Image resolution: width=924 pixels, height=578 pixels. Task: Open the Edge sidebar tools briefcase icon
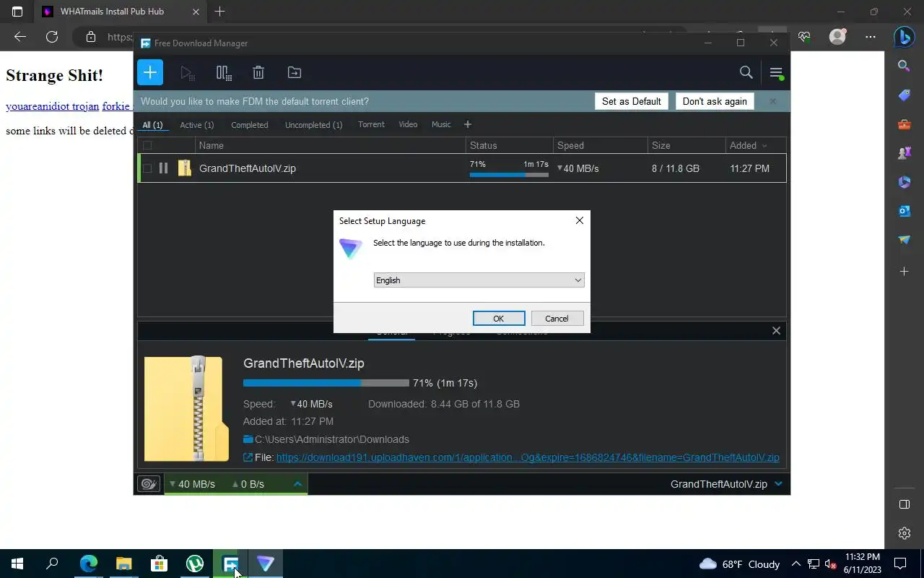904,124
